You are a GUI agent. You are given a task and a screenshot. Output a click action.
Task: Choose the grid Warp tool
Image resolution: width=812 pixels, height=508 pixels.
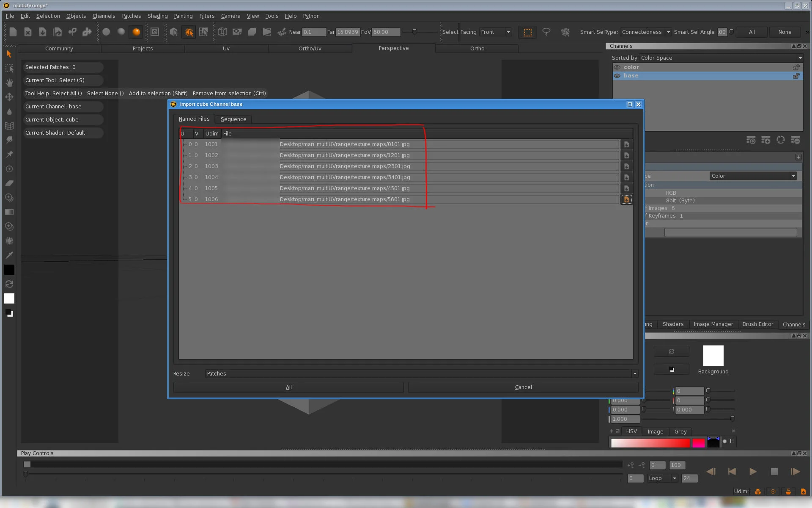tap(9, 126)
